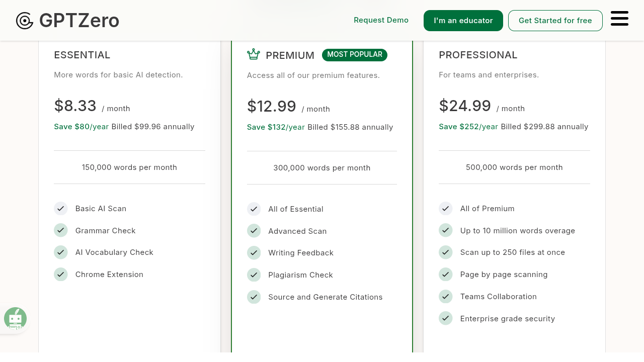Click the I'm an educator button
Image resolution: width=644 pixels, height=362 pixels.
463,21
